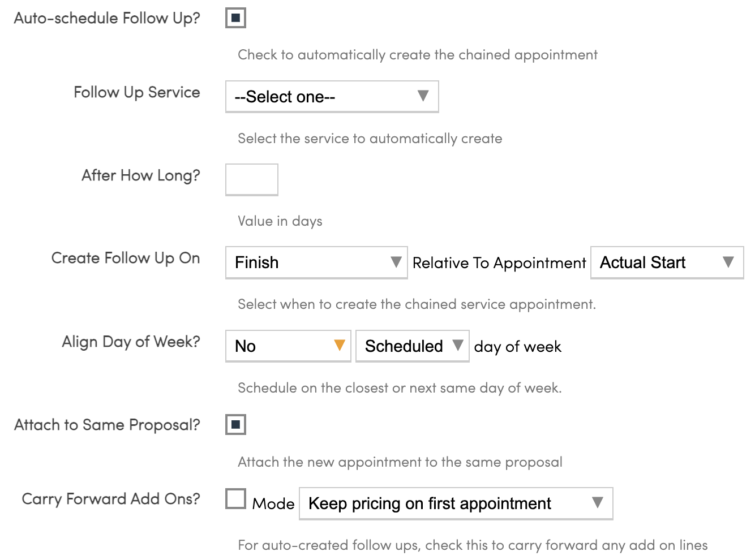Viewport: 755px width, 560px height.
Task: Click the gray arrow on Finish selector
Action: (x=396, y=262)
